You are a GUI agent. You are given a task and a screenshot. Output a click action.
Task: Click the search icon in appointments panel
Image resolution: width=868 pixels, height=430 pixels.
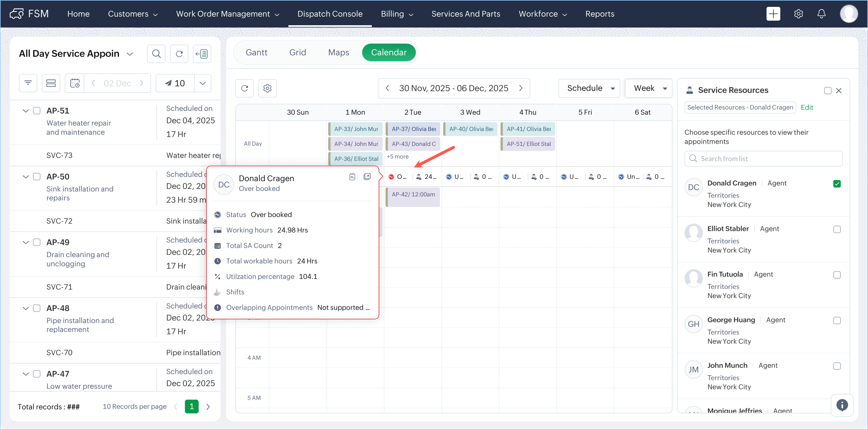156,54
